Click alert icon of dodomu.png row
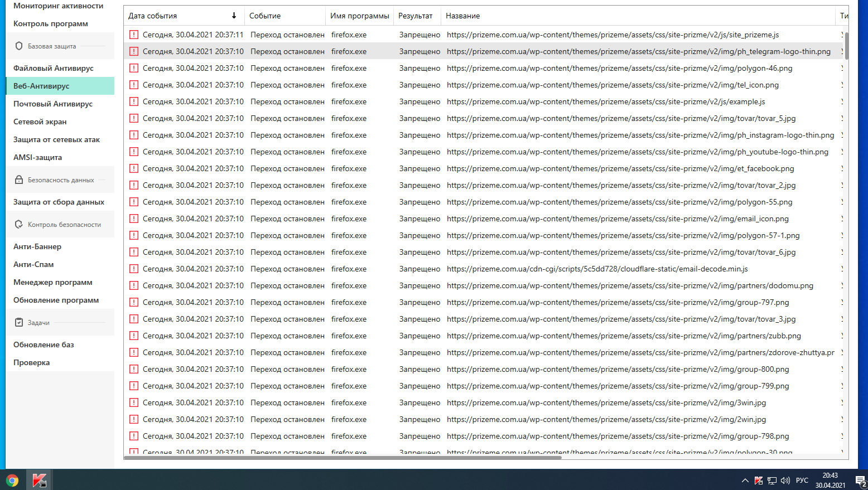The width and height of the screenshot is (868, 490). pos(134,285)
